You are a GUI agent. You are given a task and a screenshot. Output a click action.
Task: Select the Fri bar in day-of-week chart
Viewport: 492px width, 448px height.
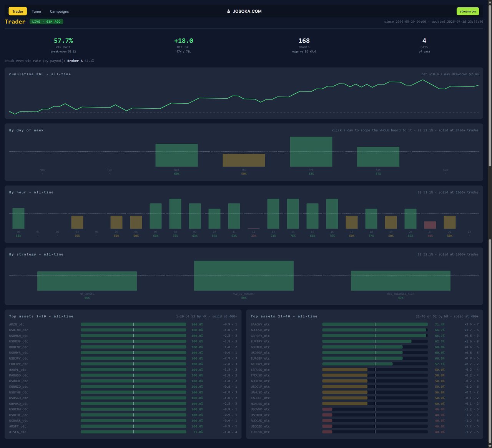311,152
